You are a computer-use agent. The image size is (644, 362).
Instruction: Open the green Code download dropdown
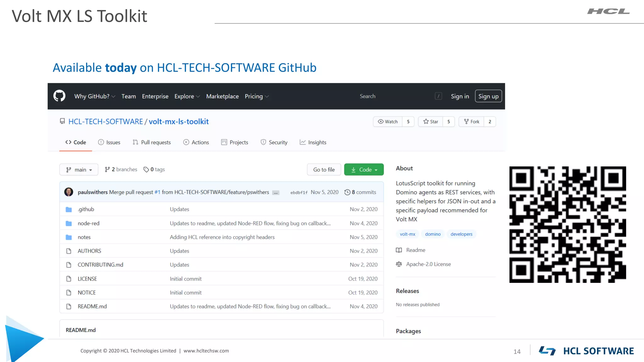pos(364,170)
